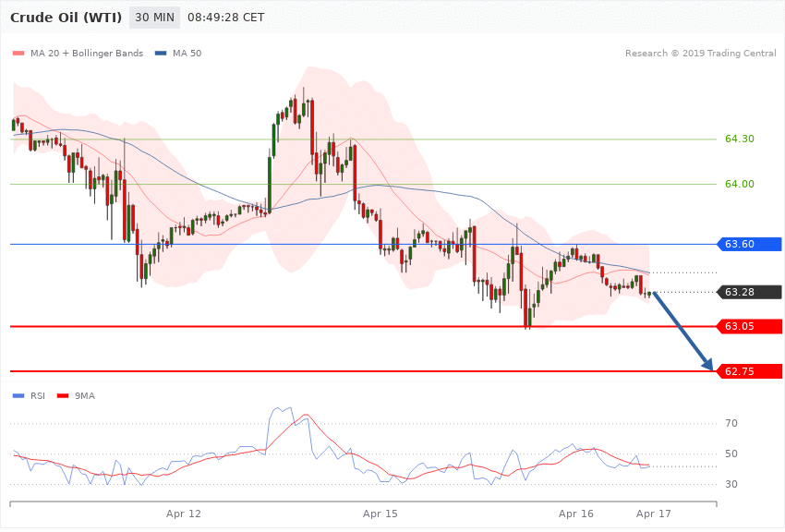Click the blue 63.60 pivot price tag
The width and height of the screenshot is (785, 532).
[x=750, y=244]
